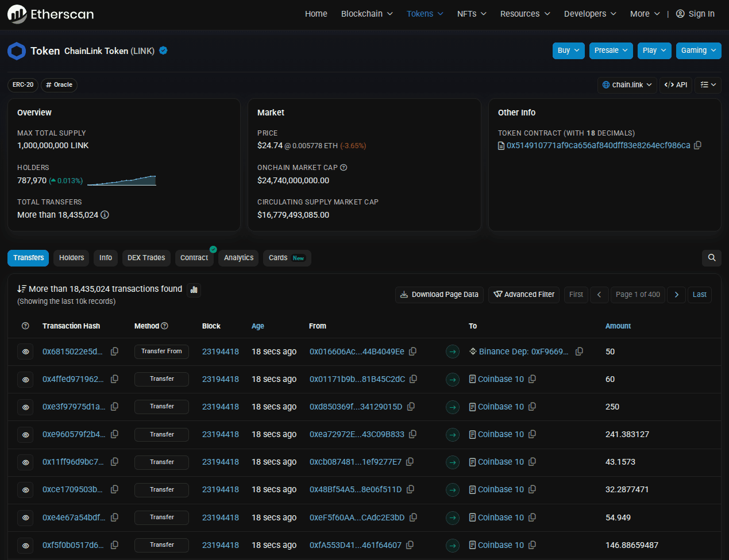This screenshot has height=560, width=729.
Task: Click the API button
Action: tap(676, 84)
